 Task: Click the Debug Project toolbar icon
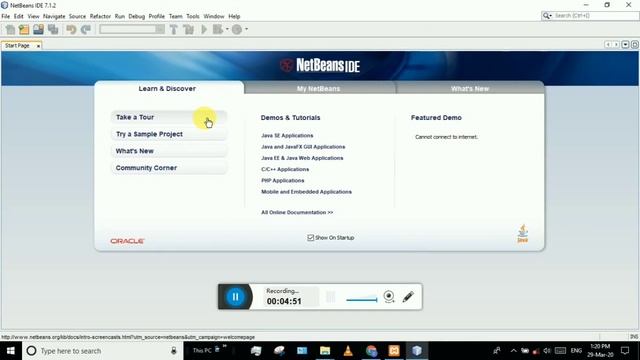tap(218, 29)
